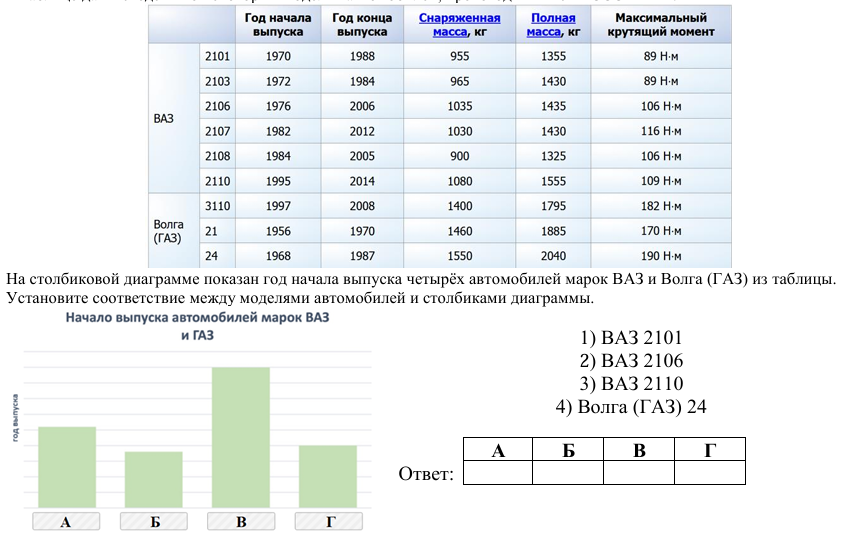This screenshot has height=541, width=846.
Task: Select the tallest green bar В in chart
Action: click(240, 437)
